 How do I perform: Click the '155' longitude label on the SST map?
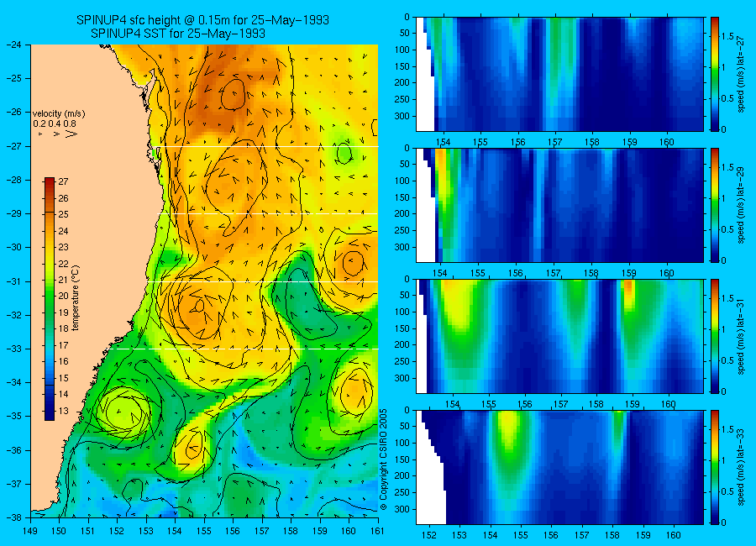(204, 531)
